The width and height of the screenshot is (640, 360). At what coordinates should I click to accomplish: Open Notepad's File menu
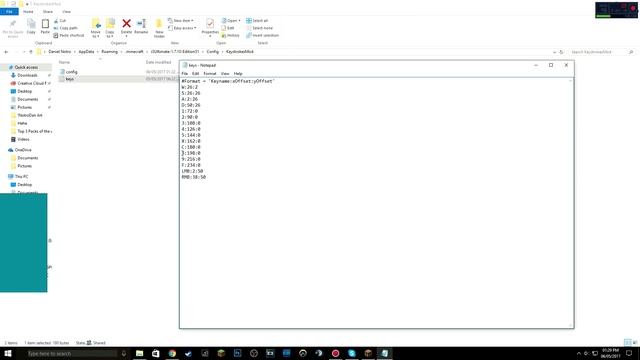click(x=184, y=73)
